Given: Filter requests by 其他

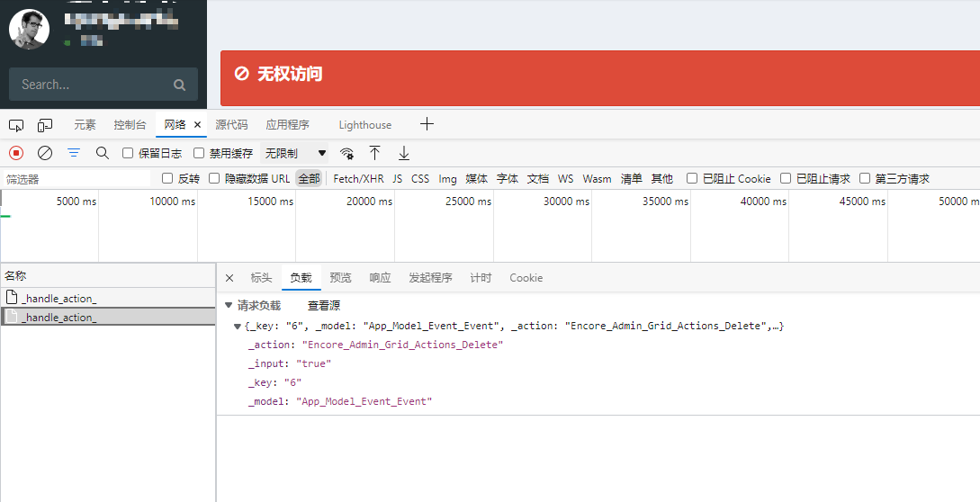Looking at the screenshot, I should pyautogui.click(x=661, y=179).
